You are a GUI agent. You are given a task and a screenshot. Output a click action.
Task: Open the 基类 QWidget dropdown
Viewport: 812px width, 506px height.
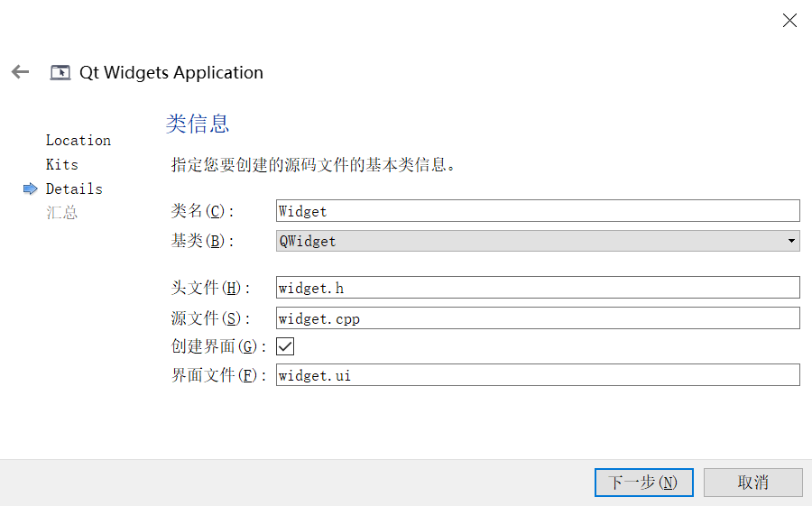[x=538, y=241]
